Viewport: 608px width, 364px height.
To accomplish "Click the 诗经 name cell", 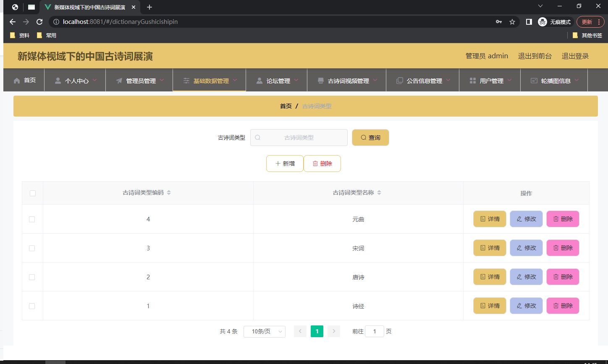I will [x=358, y=306].
